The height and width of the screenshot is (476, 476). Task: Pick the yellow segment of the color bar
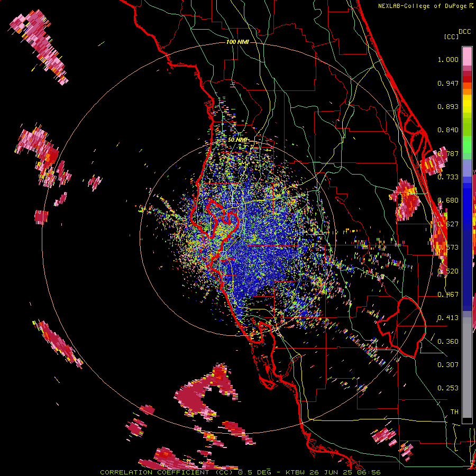(467, 104)
